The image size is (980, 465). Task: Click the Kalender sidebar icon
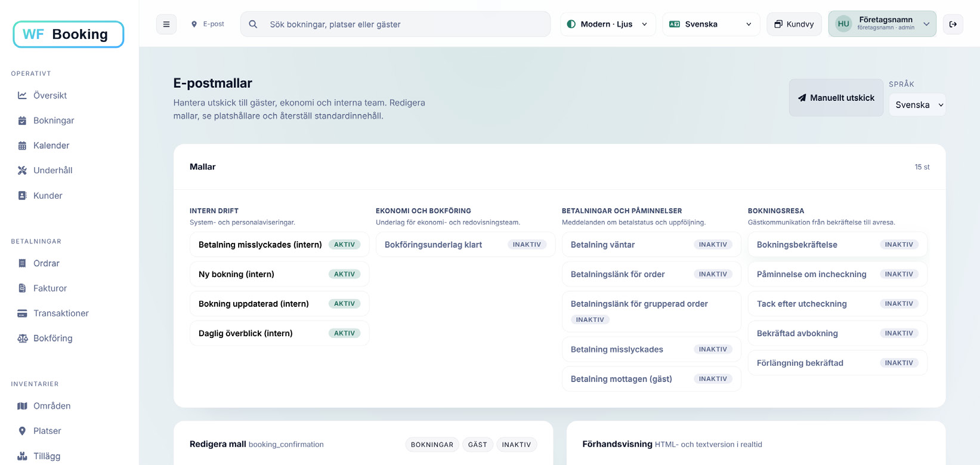[22, 146]
